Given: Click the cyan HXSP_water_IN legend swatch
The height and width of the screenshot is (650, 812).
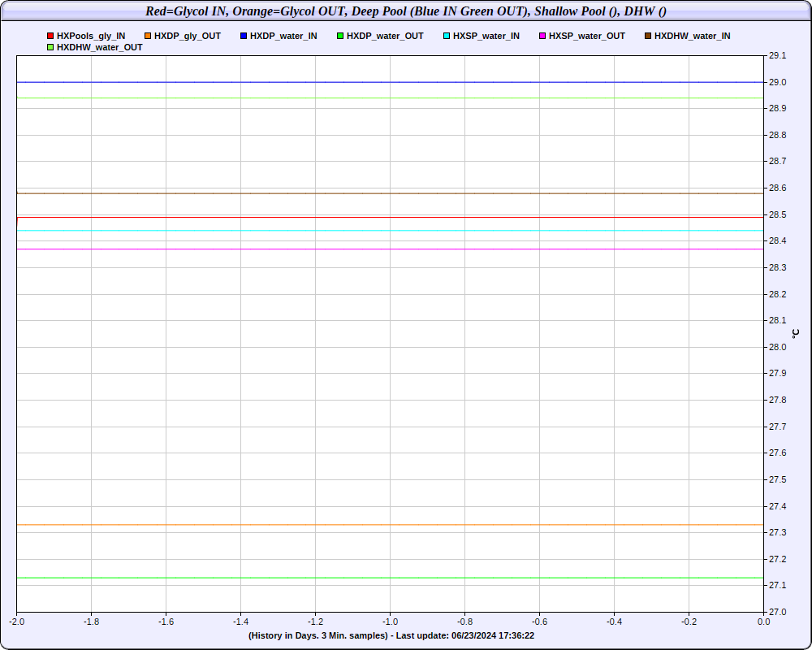Looking at the screenshot, I should click(x=447, y=37).
